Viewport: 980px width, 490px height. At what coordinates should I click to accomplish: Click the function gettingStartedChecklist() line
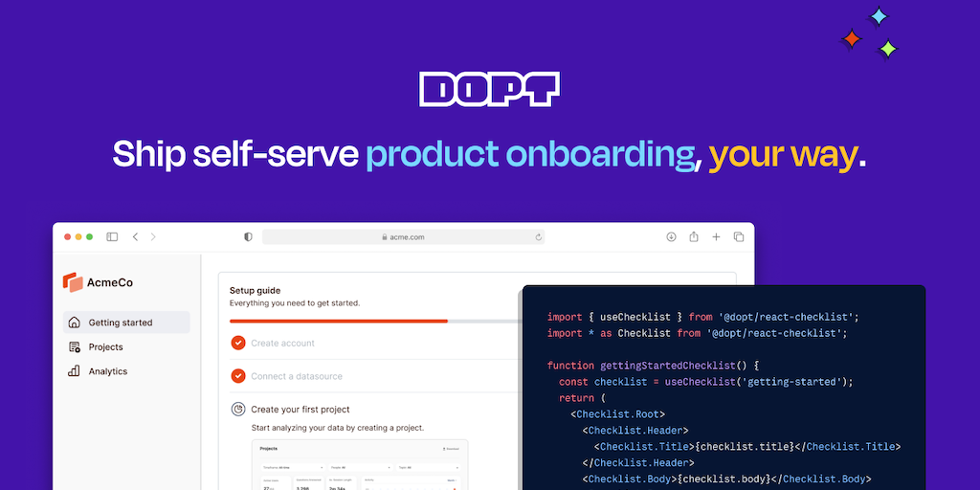coord(653,366)
